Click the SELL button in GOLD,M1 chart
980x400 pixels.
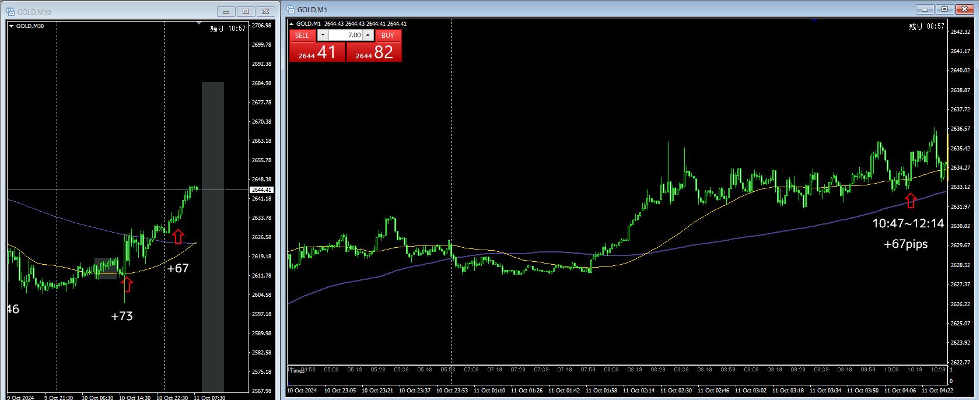point(302,36)
